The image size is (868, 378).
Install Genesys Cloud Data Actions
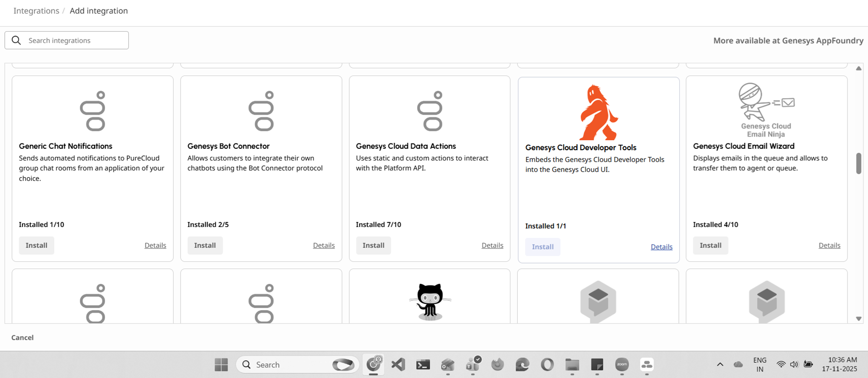point(373,246)
